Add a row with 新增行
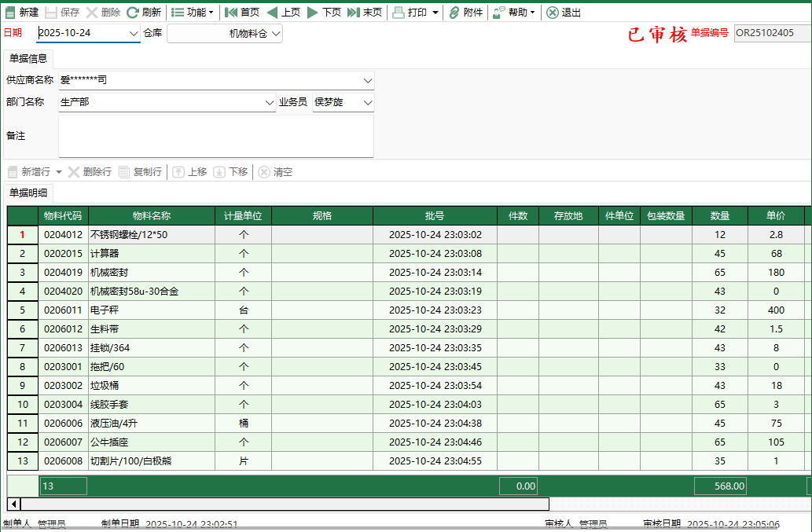 [32, 172]
